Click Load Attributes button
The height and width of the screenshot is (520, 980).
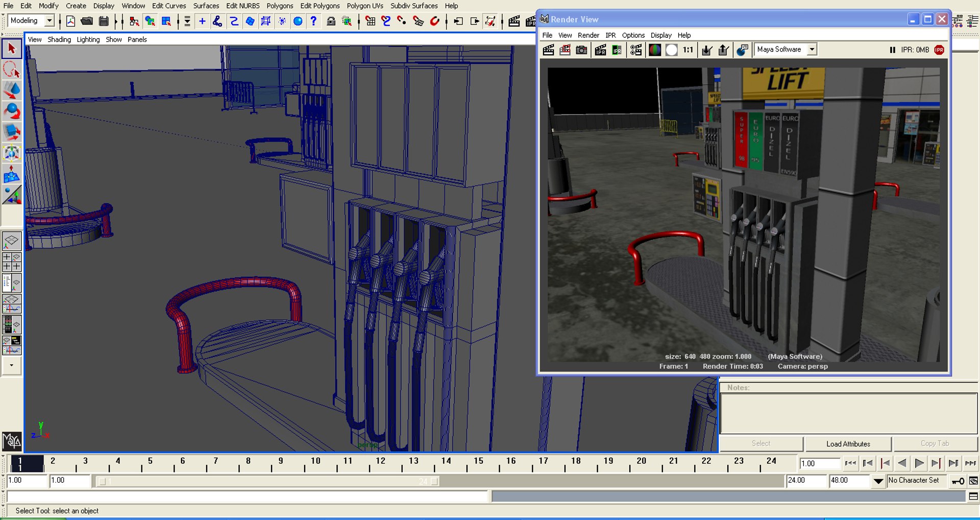coord(848,444)
